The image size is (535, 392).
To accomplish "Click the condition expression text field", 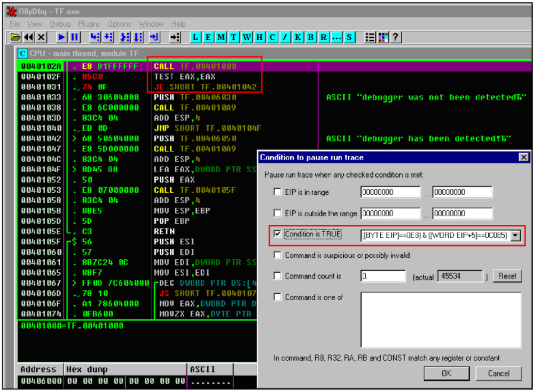I will [435, 235].
